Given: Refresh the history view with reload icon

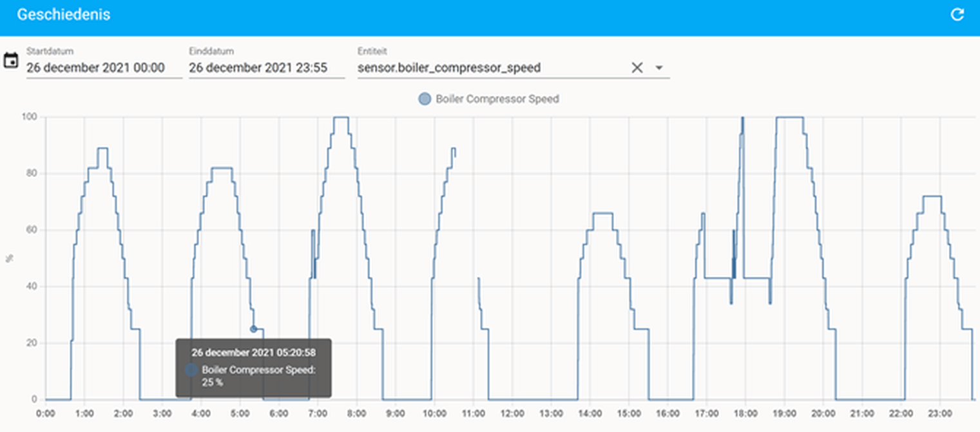Looking at the screenshot, I should [957, 15].
